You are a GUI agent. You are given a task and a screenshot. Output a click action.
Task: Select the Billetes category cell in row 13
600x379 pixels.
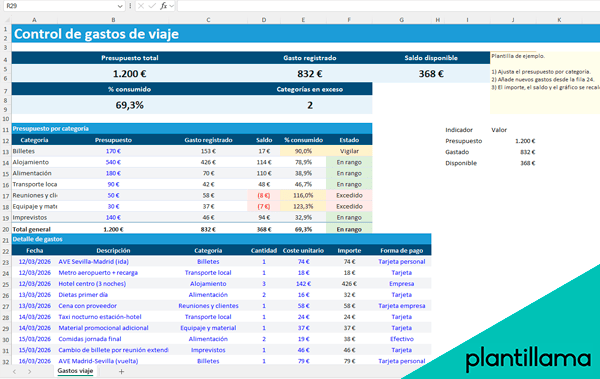click(x=34, y=151)
